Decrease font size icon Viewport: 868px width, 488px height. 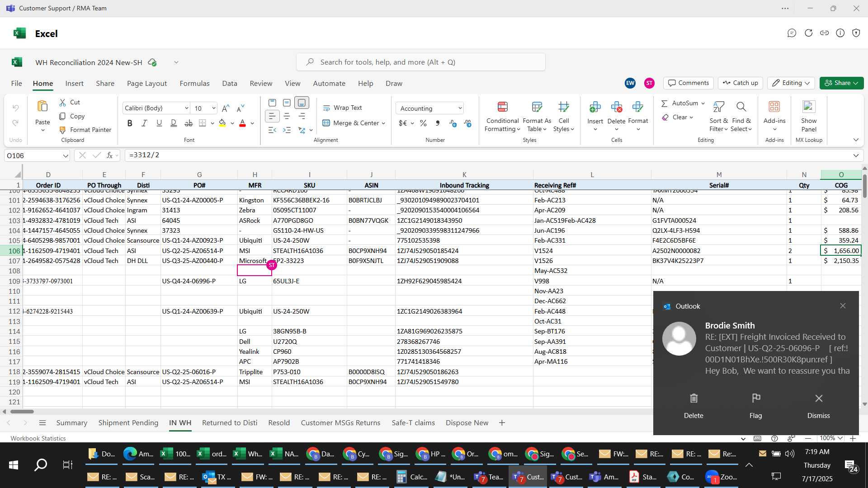pos(241,108)
